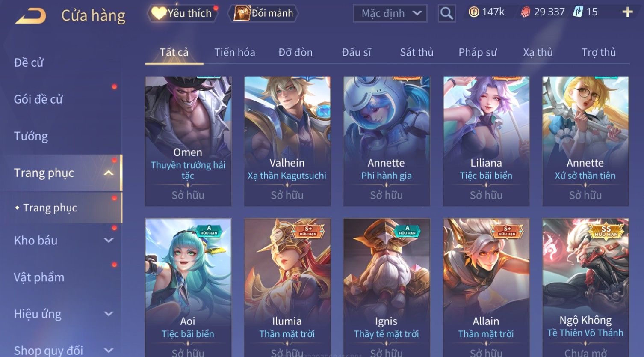Image resolution: width=644 pixels, height=357 pixels.
Task: Switch to the Sát thủ tab
Action: (x=417, y=52)
